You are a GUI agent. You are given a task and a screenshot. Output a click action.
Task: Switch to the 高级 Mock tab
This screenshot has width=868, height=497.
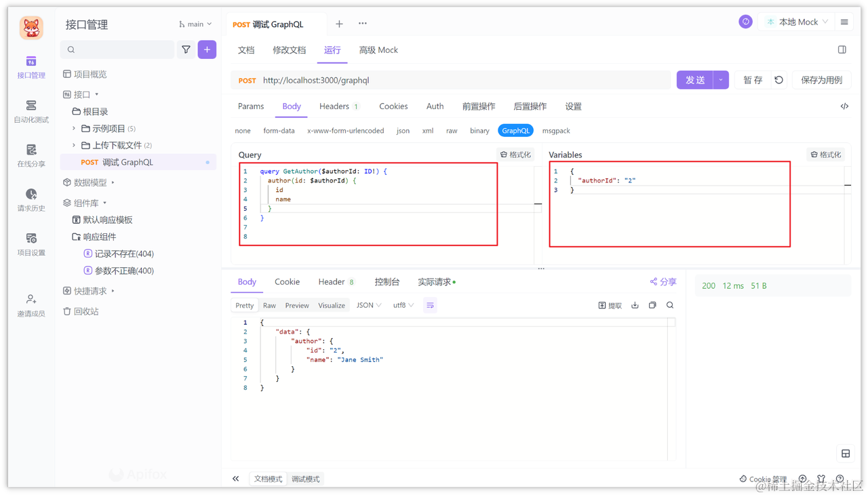[x=378, y=50]
